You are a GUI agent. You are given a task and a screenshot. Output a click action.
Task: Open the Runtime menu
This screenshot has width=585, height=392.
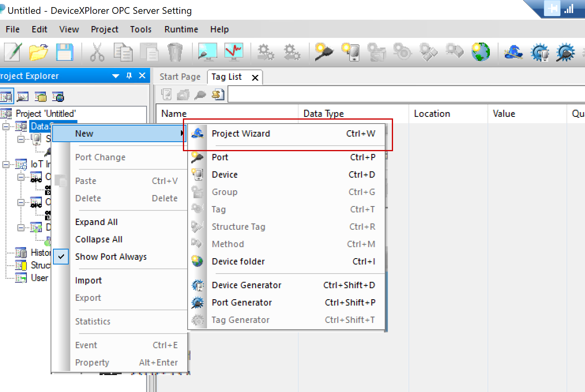(181, 29)
